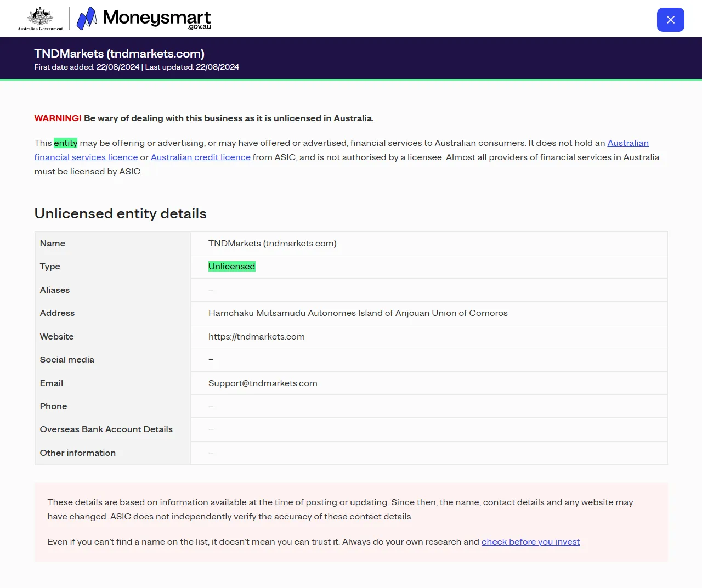
Task: Click the Other information row label
Action: (x=78, y=453)
